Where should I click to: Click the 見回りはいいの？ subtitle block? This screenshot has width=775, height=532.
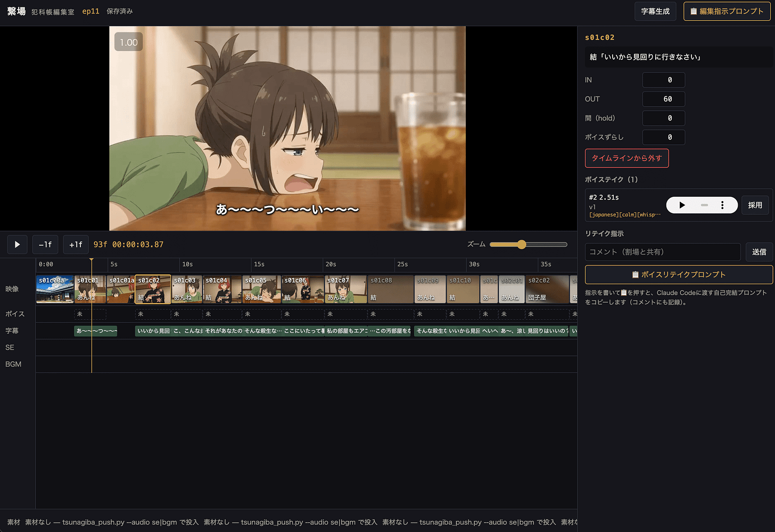[548, 331]
